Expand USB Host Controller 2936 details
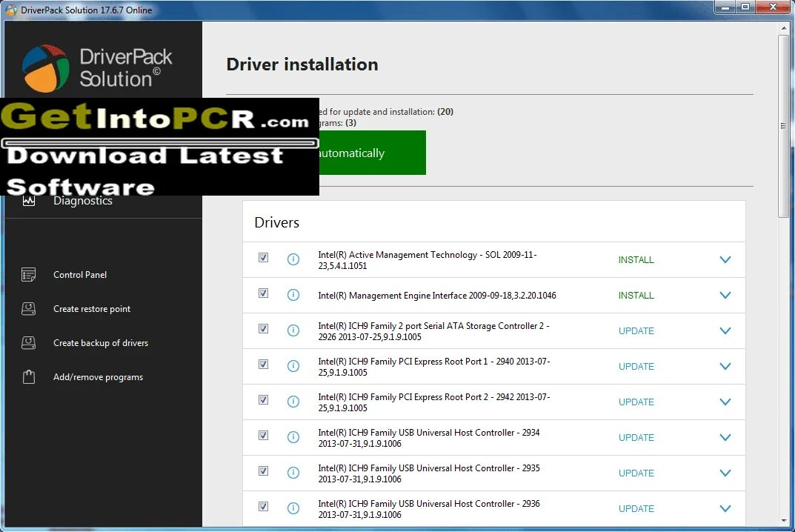This screenshot has height=532, width=795. tap(725, 508)
